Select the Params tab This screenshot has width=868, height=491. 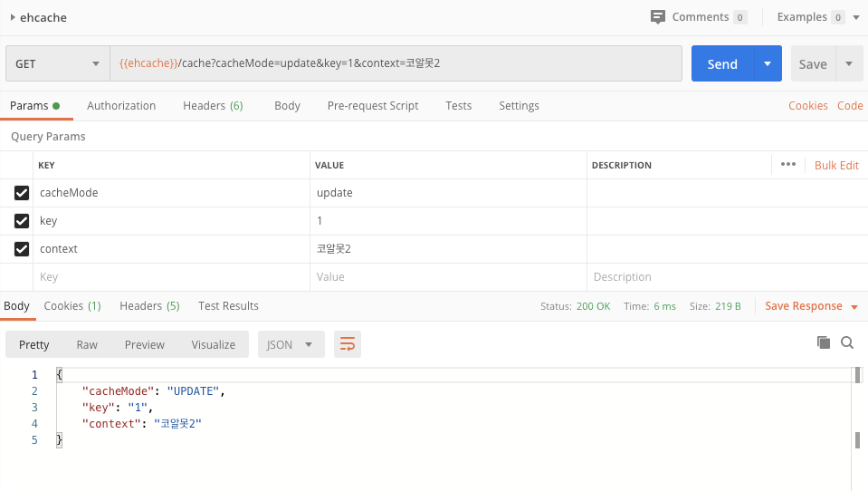[x=35, y=105]
